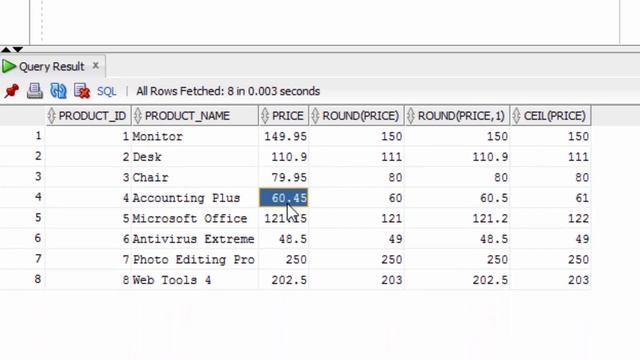This screenshot has width=640, height=360.
Task: Click the 49 ROUND(PRICE) cell for Antivirus Extreme
Action: tap(357, 239)
